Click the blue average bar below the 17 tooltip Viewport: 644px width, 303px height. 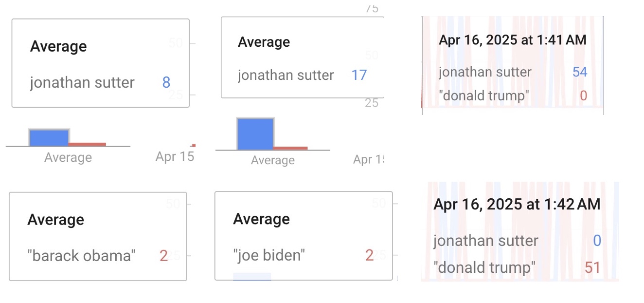pyautogui.click(x=255, y=133)
